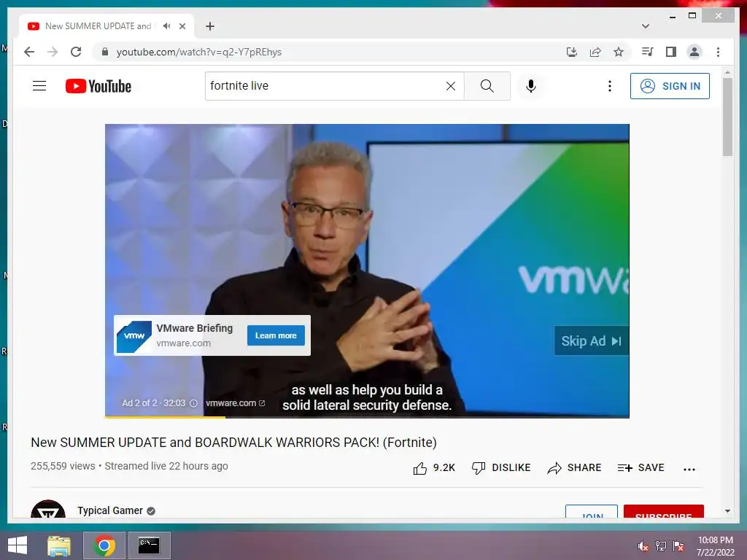This screenshot has width=747, height=560.
Task: Close the New SUMMER UPDATE tab
Action: 182,26
